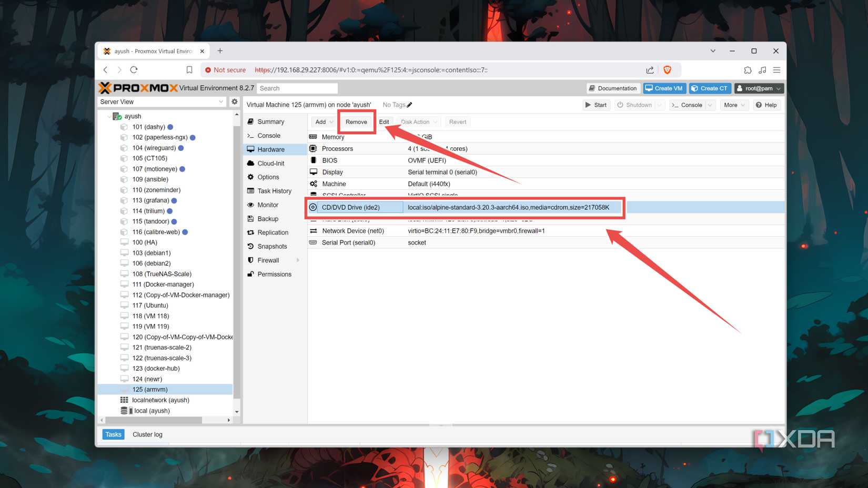Open browser hamburger menu

[776, 69]
